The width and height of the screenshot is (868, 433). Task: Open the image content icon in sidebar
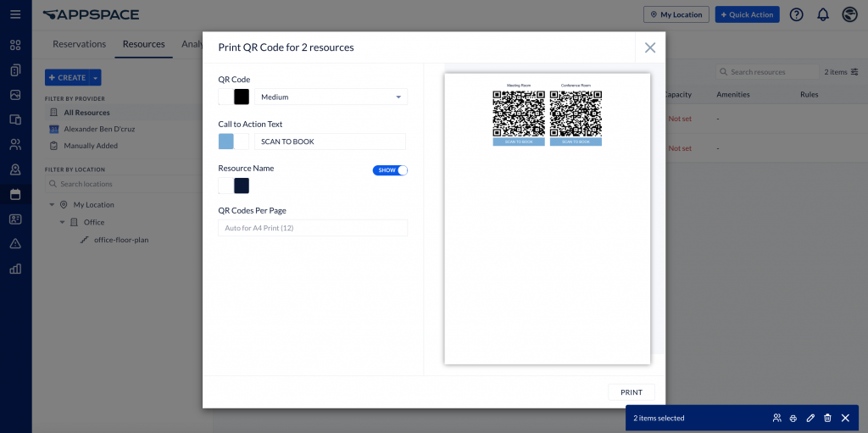15,95
